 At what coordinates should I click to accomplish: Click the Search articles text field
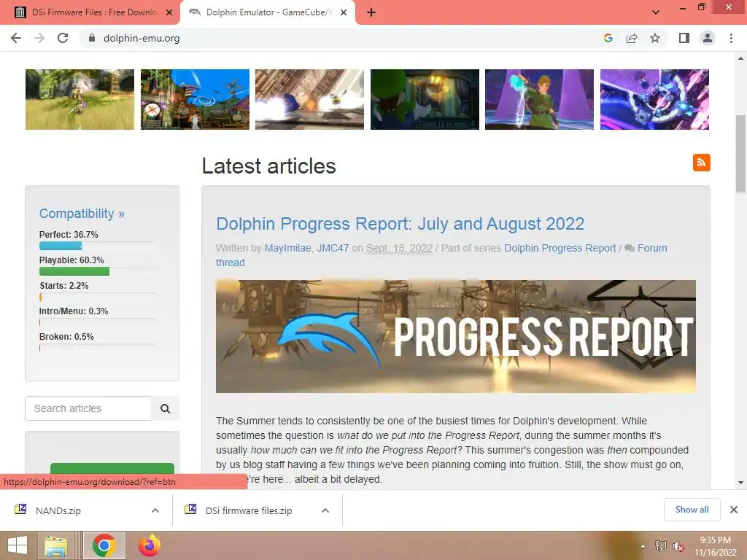(88, 408)
